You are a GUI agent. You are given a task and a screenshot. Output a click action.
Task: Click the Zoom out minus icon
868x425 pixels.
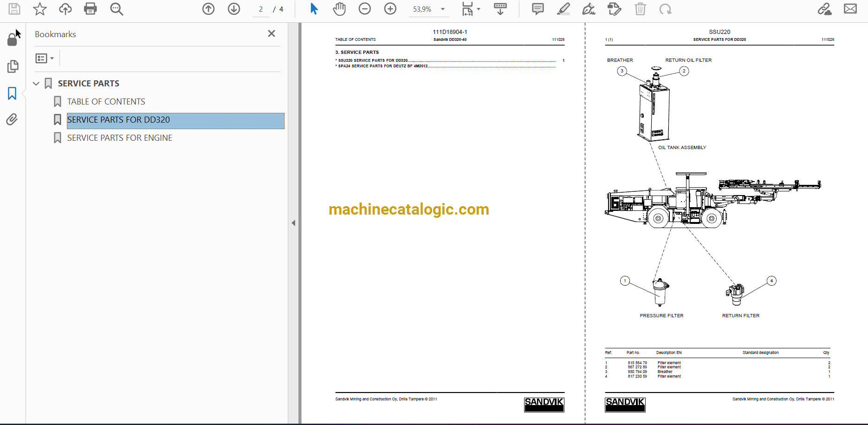(365, 9)
